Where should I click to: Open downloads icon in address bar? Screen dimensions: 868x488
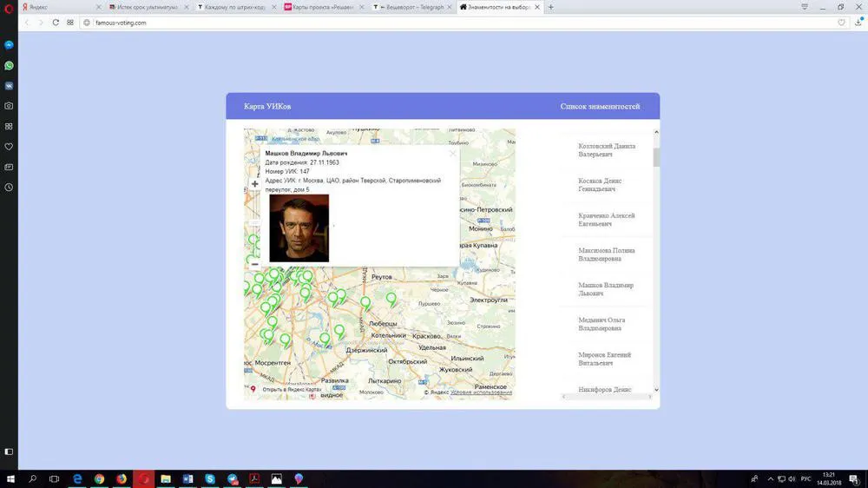tap(858, 23)
